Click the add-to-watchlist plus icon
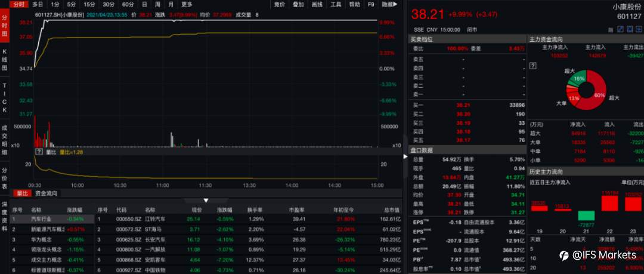Viewport: 644px width, 274px height. pos(639,29)
